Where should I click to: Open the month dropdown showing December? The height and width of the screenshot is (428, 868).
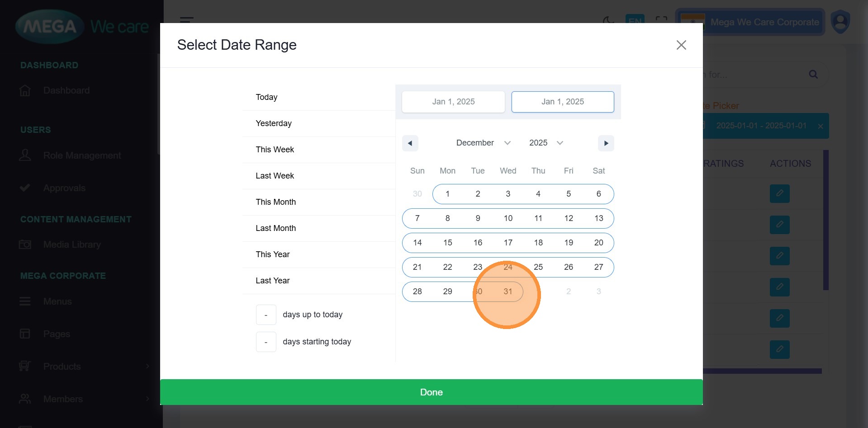point(483,143)
